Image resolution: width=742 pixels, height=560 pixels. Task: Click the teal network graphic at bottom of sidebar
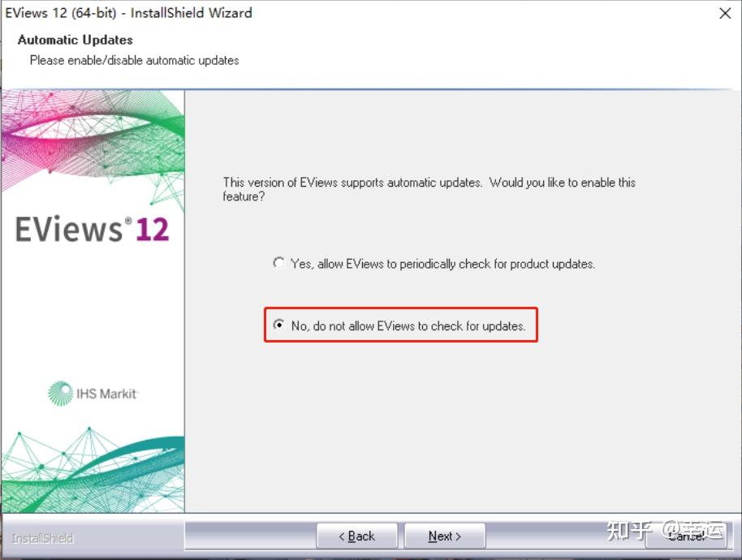pos(93,469)
